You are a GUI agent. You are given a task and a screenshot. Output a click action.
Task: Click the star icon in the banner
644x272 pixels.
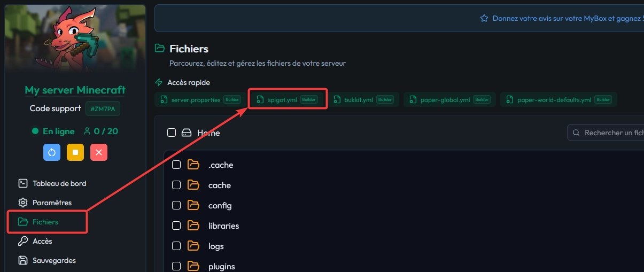coord(484,18)
